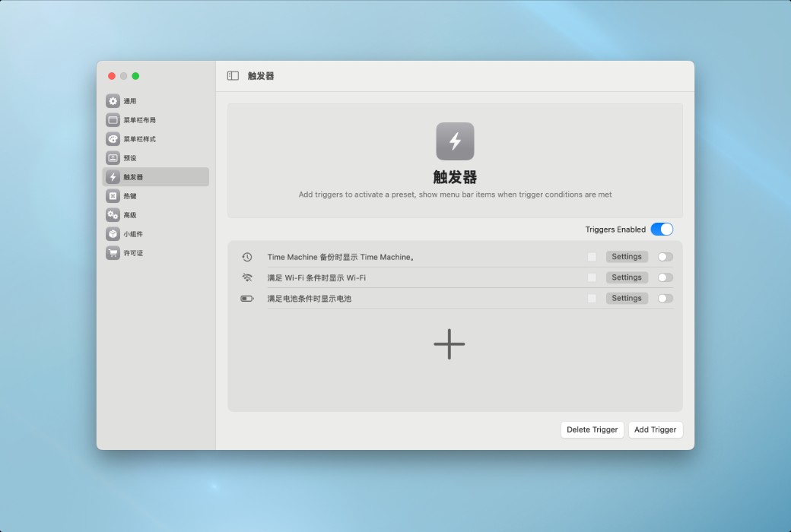Click the large plus icon to add a trigger
Image resolution: width=791 pixels, height=532 pixels.
point(449,344)
